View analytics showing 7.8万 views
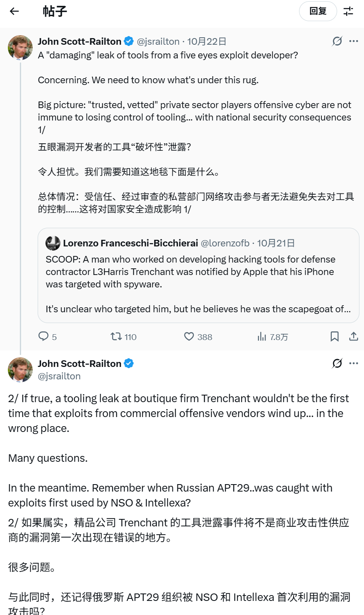Viewport: 364px width, 615px height. coord(261,336)
